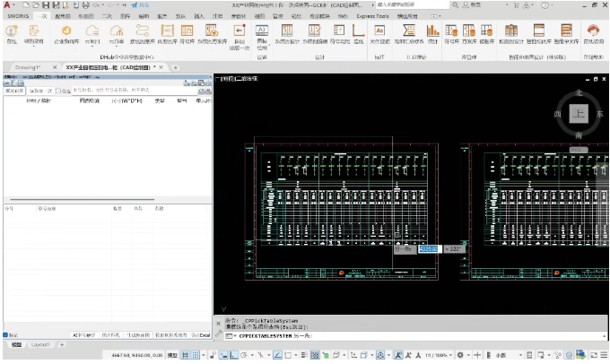Click the cloud upload ribbon icon

coord(117,30)
